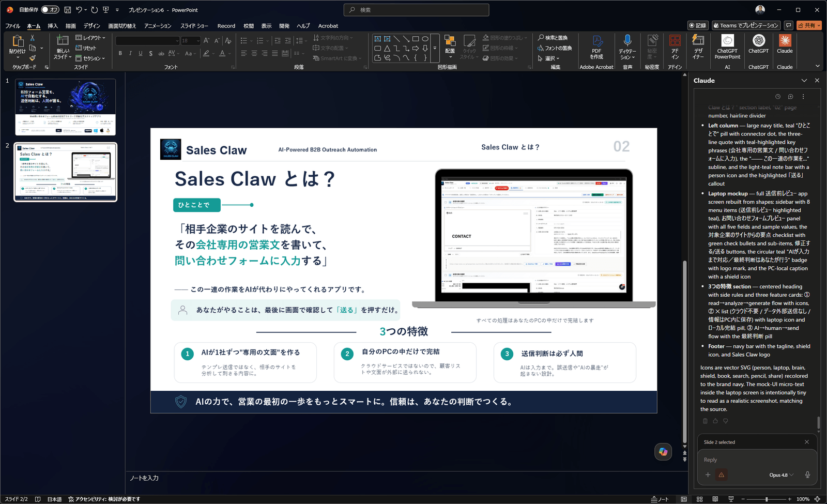Click thumbs up on Claude response
The image size is (827, 504).
point(715,421)
